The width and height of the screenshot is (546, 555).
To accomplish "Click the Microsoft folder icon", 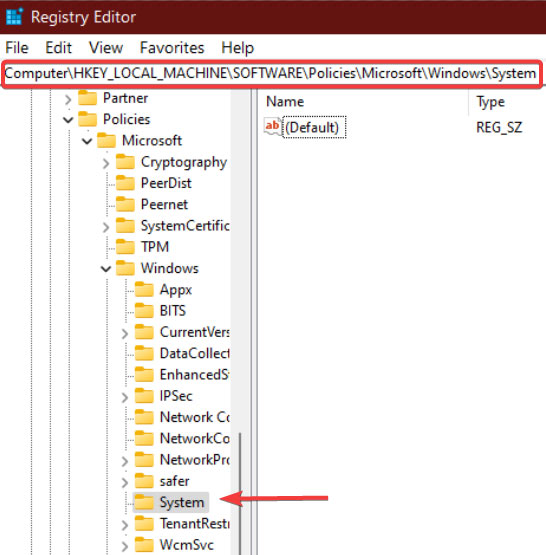I will [x=107, y=141].
